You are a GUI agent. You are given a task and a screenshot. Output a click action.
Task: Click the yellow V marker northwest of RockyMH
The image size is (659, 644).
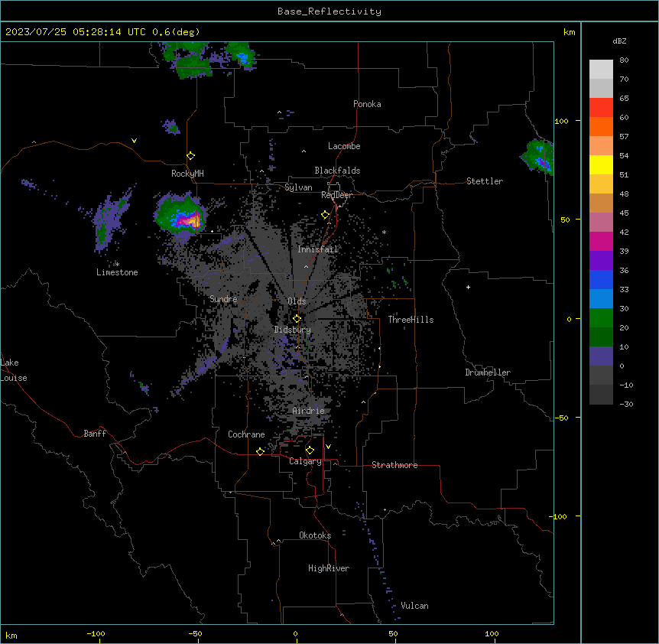pyautogui.click(x=134, y=141)
